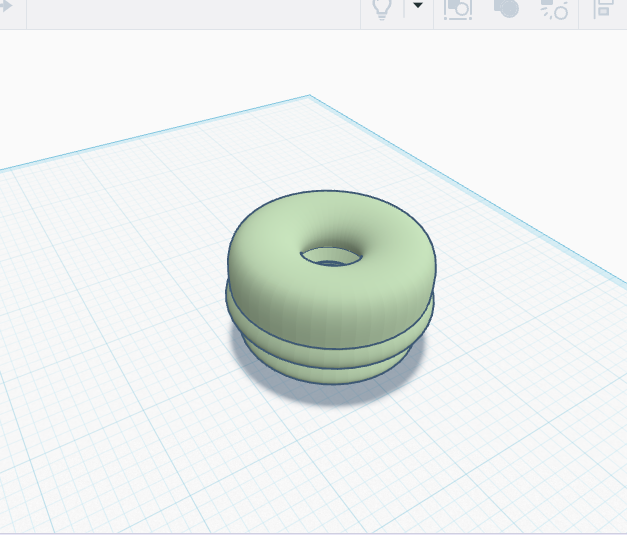
Task: Click the Group shapes icon
Action: coord(458,8)
